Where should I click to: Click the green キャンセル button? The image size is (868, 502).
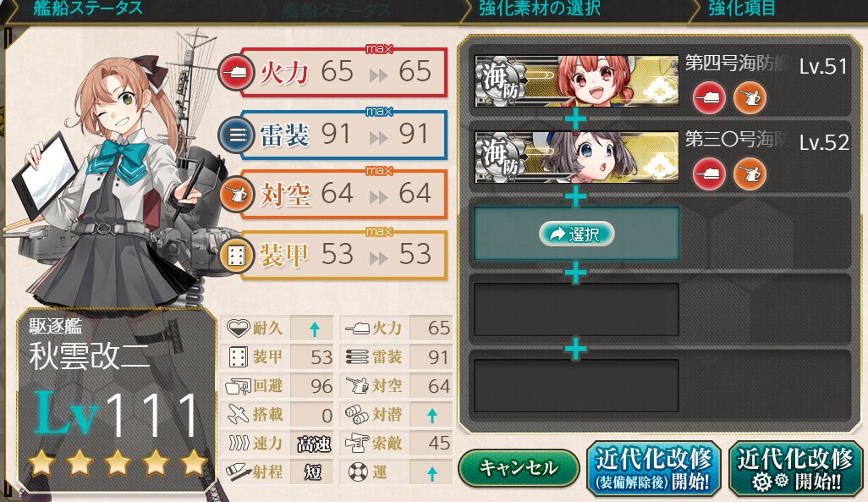pyautogui.click(x=519, y=468)
